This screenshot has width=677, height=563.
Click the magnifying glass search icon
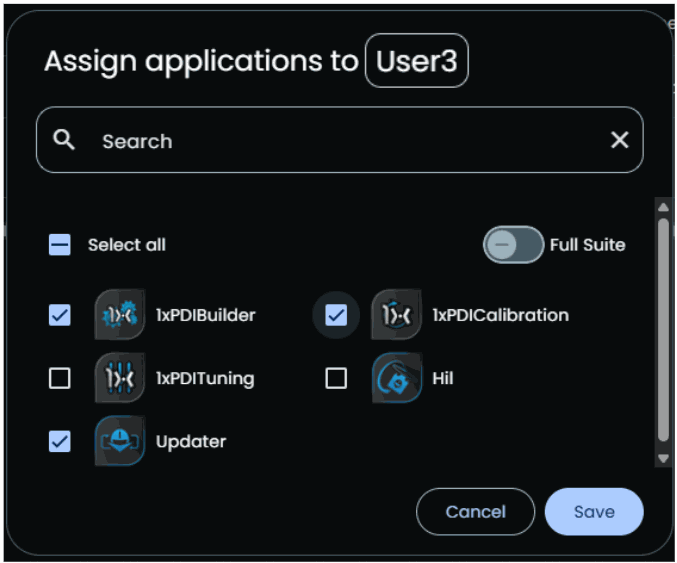click(64, 140)
